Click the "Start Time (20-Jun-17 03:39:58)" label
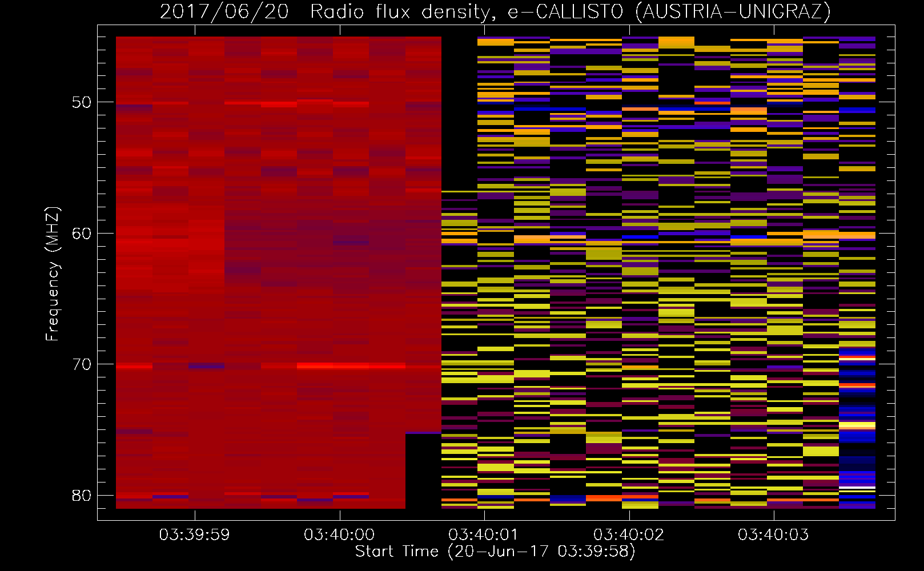 495,552
